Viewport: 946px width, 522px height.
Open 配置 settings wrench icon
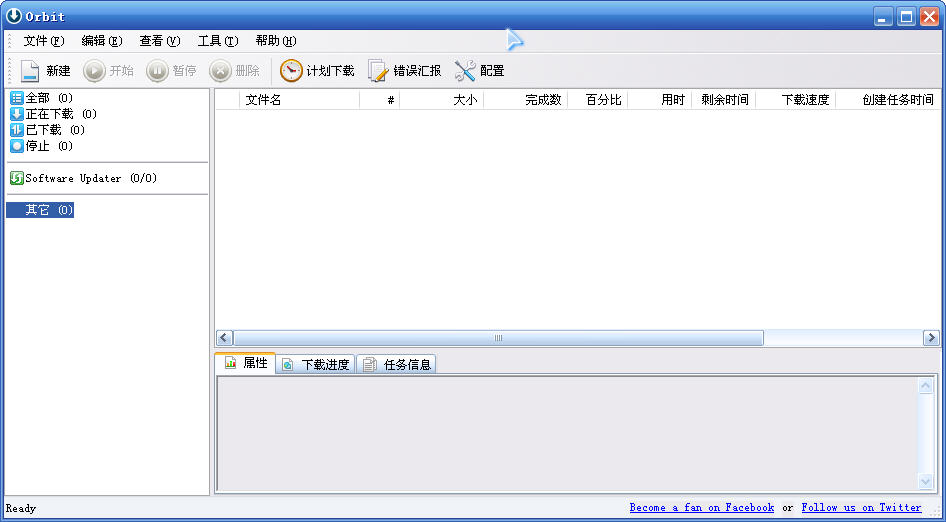pyautogui.click(x=465, y=71)
